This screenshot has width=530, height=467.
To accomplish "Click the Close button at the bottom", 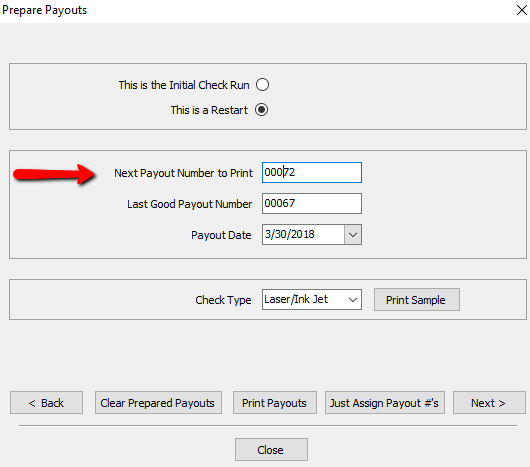I will click(x=271, y=450).
